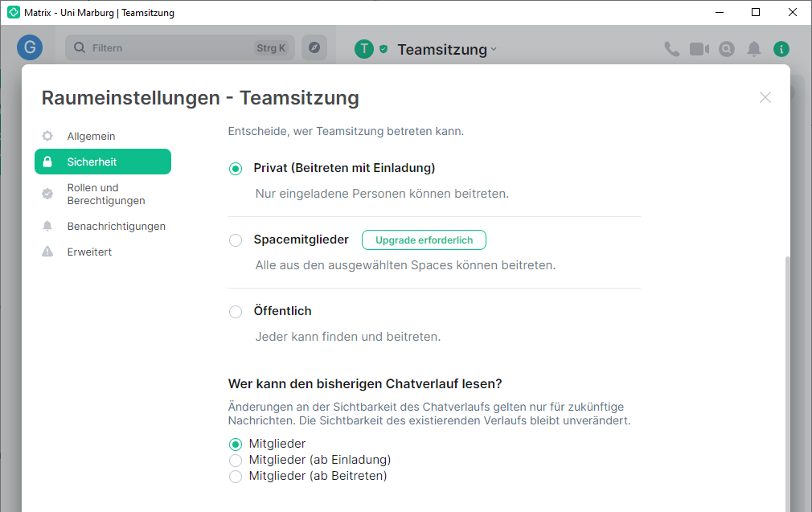Click the Upgrade erforderlich button

click(x=424, y=240)
